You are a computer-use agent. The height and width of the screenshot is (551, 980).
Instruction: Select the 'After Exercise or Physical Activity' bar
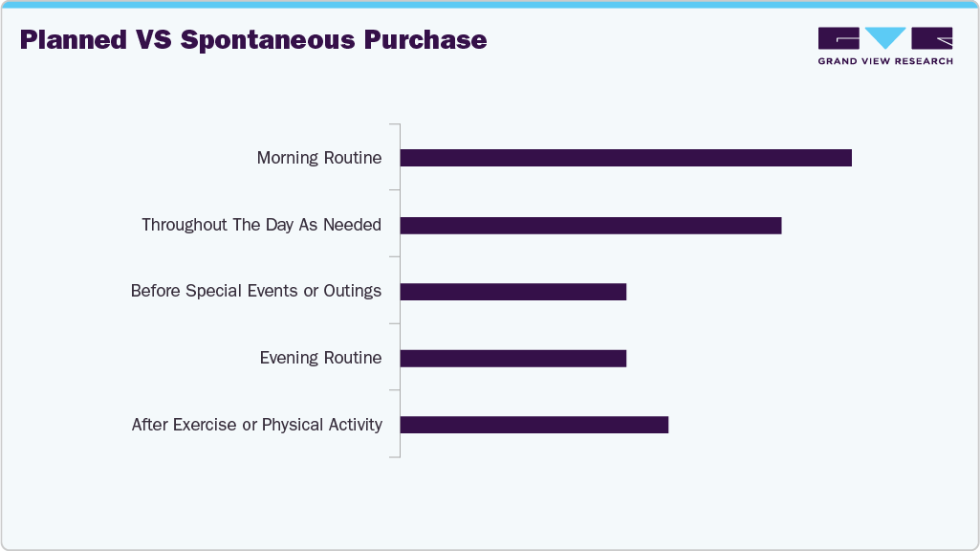coord(534,425)
